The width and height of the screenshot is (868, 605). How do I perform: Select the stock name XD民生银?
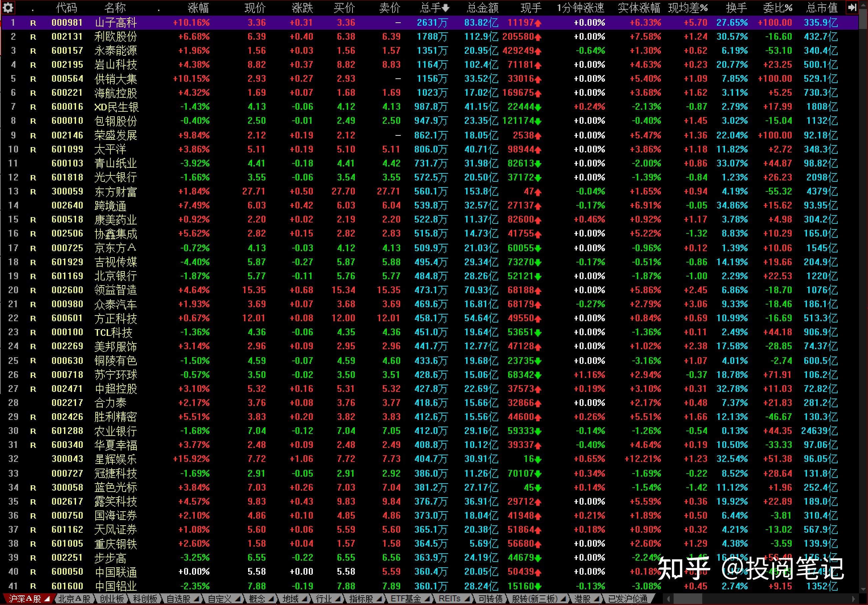tap(116, 107)
